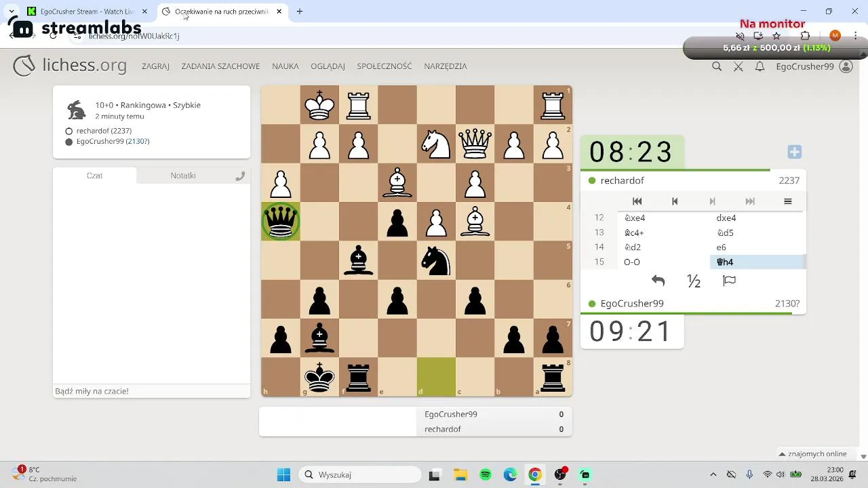Open the browser extensions puzzle icon
The height and width of the screenshot is (488, 868).
click(806, 35)
